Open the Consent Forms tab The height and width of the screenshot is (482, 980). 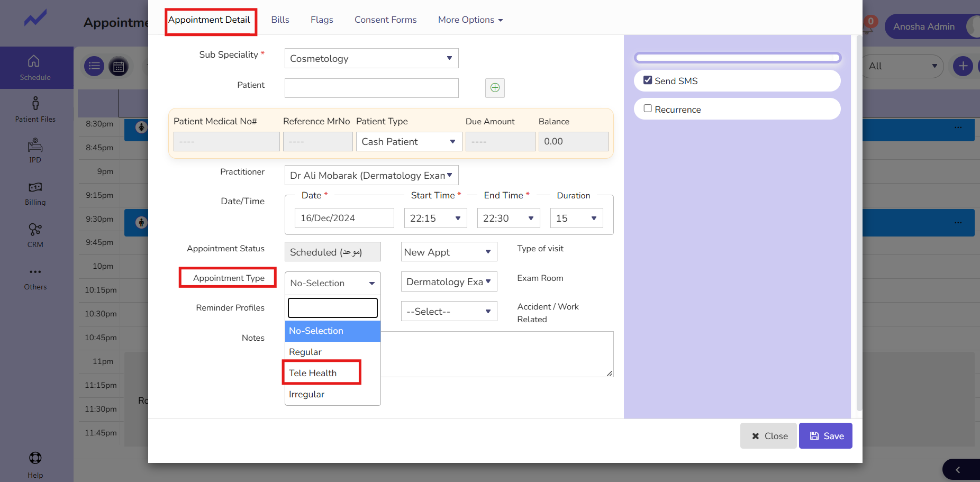(385, 20)
